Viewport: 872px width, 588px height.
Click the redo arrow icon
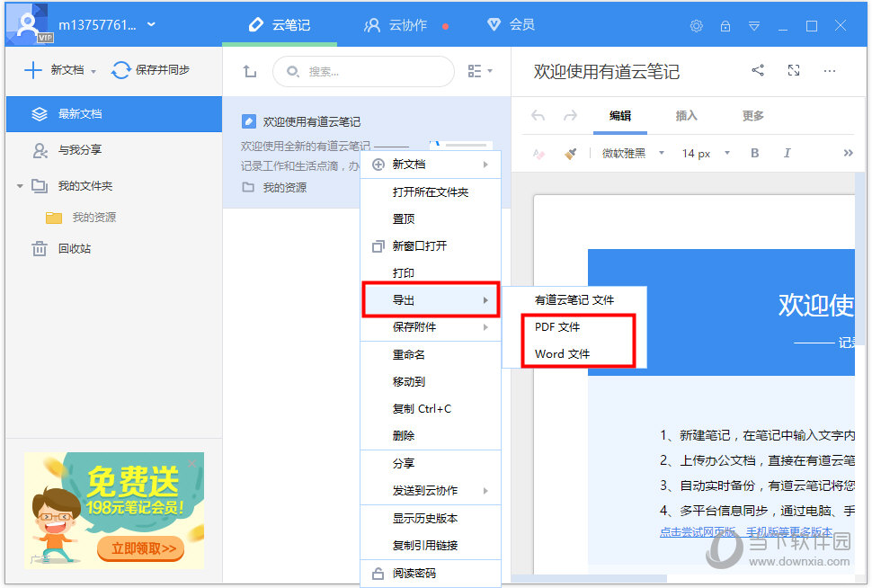point(570,116)
